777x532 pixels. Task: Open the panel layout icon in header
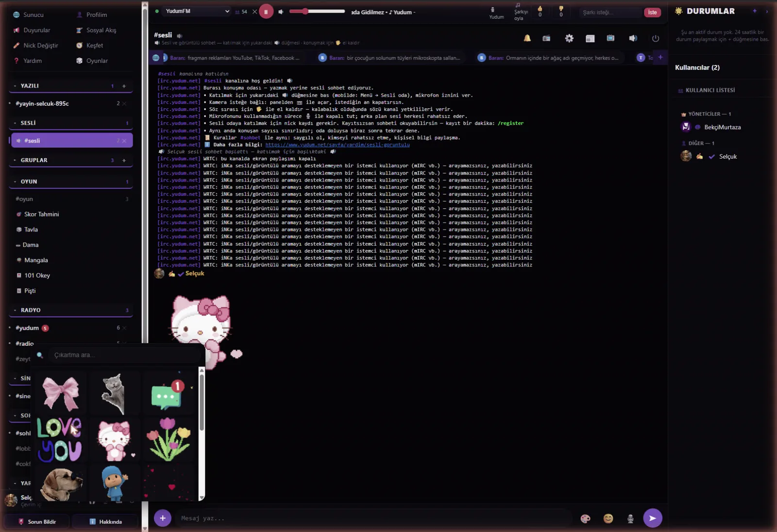click(x=590, y=38)
